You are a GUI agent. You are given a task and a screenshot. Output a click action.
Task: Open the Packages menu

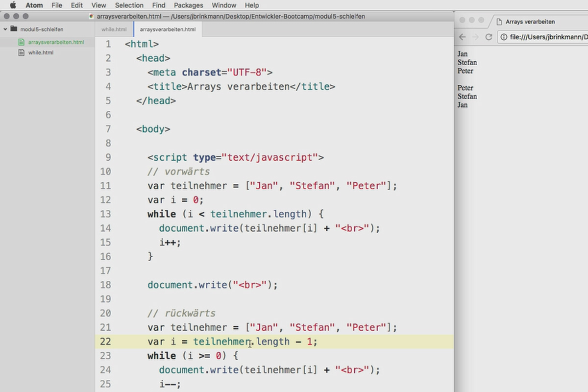[x=188, y=5]
